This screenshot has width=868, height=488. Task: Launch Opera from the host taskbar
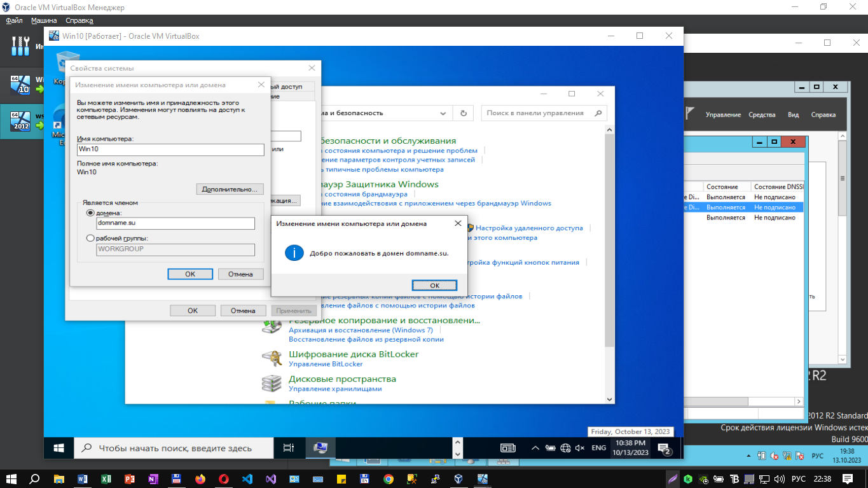(224, 478)
